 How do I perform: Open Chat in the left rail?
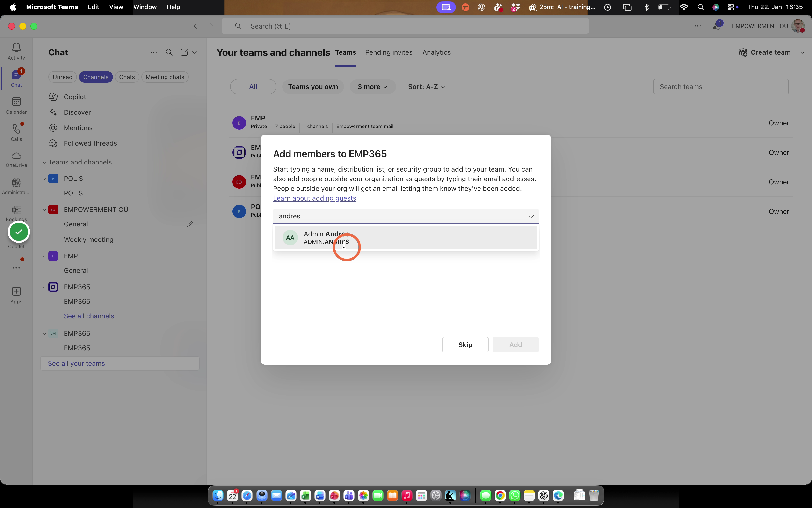pos(16,78)
